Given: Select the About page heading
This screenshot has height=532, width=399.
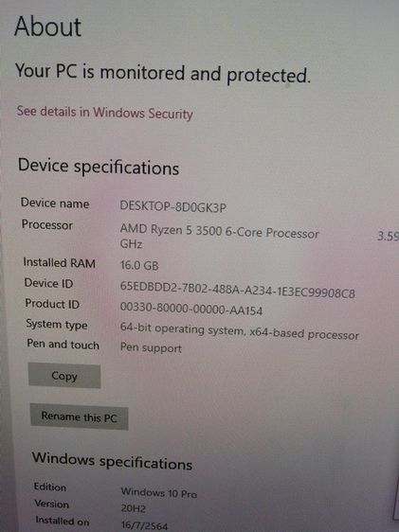Looking at the screenshot, I should [x=48, y=27].
